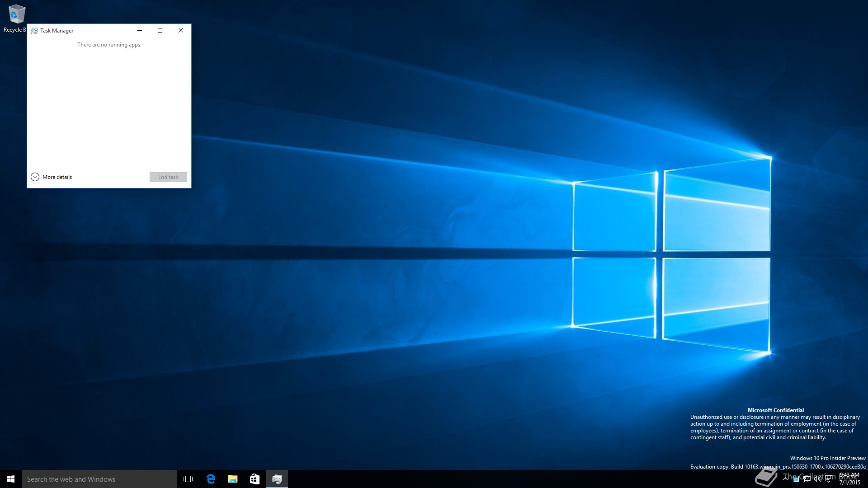Image resolution: width=868 pixels, height=488 pixels.
Task: Open the Windows Start menu
Action: point(11,479)
